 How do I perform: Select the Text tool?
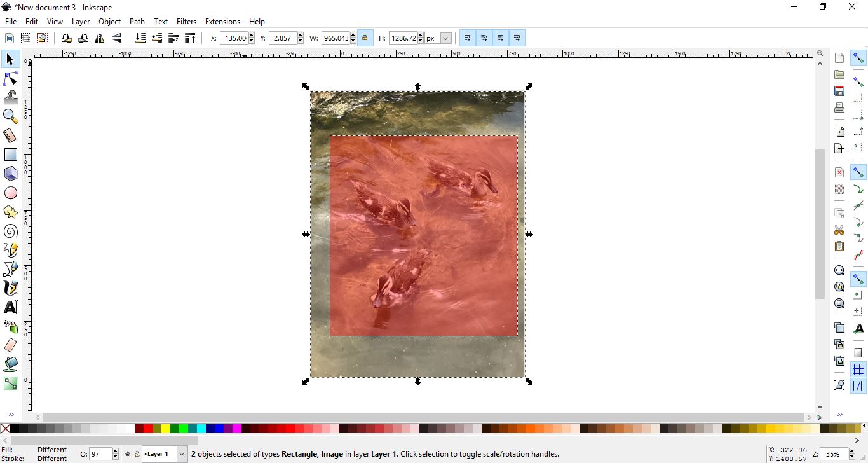click(x=11, y=307)
